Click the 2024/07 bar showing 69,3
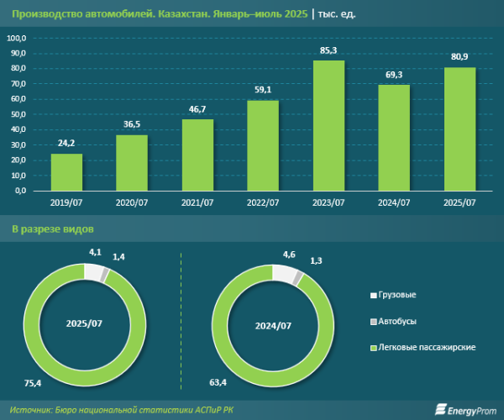The height and width of the screenshot is (420, 504). pyautogui.click(x=394, y=139)
